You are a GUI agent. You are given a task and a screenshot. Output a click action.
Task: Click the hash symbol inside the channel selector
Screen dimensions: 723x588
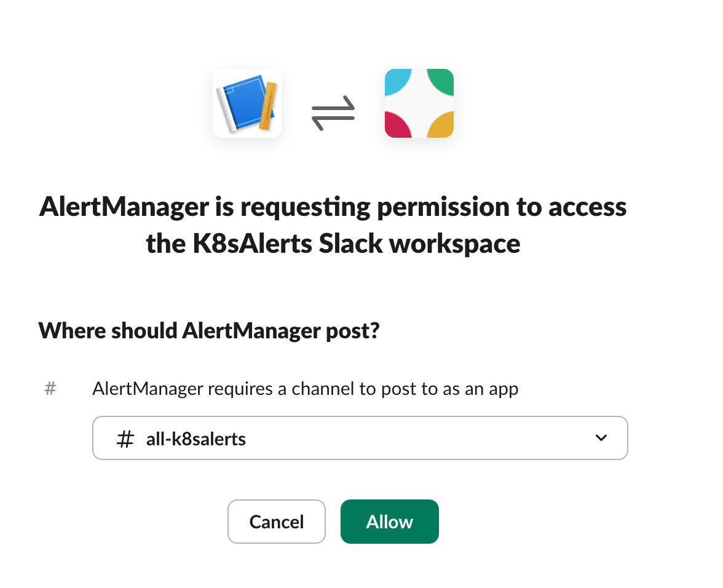tap(125, 438)
